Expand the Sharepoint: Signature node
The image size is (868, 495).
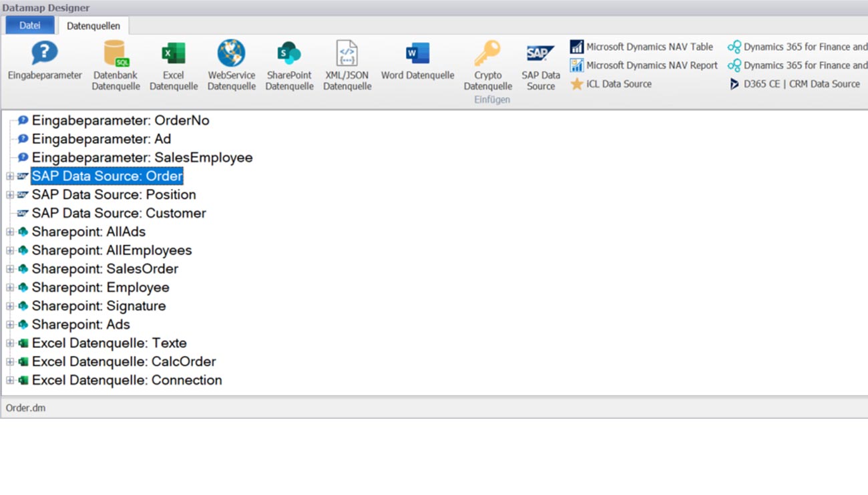[x=9, y=306]
